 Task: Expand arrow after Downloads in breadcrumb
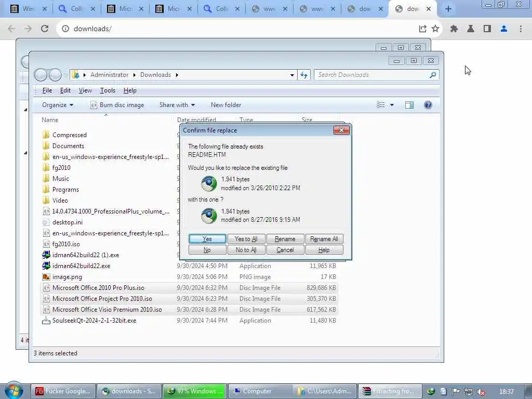(177, 75)
